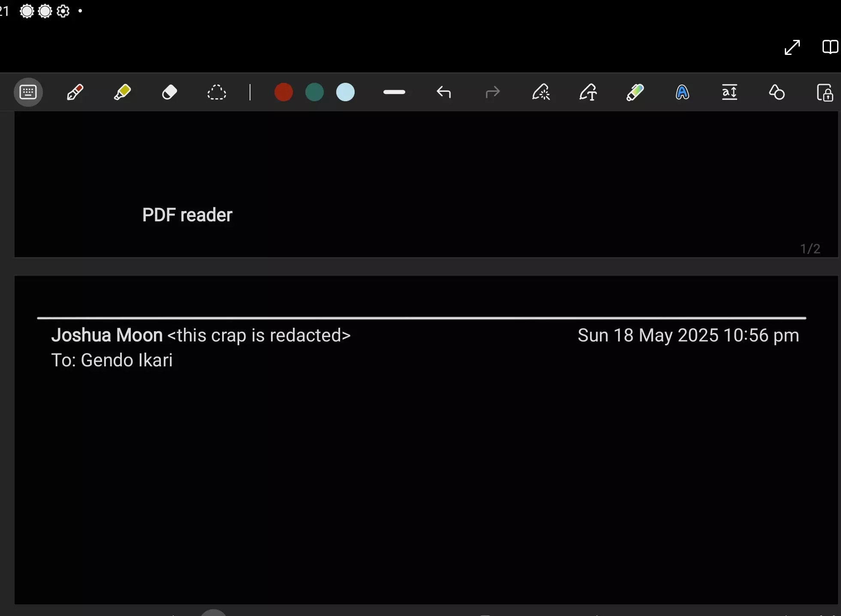This screenshot has height=616, width=841.
Task: Switch to reading mode book icon
Action: 831,47
